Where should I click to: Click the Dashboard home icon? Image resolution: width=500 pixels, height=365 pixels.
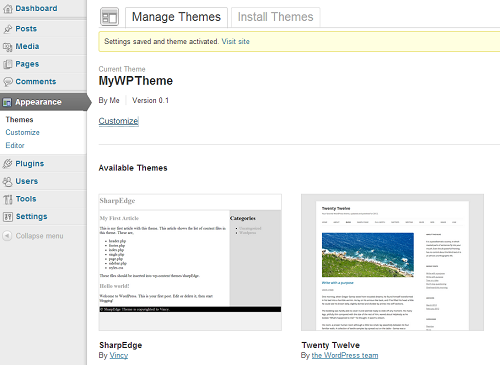point(8,9)
